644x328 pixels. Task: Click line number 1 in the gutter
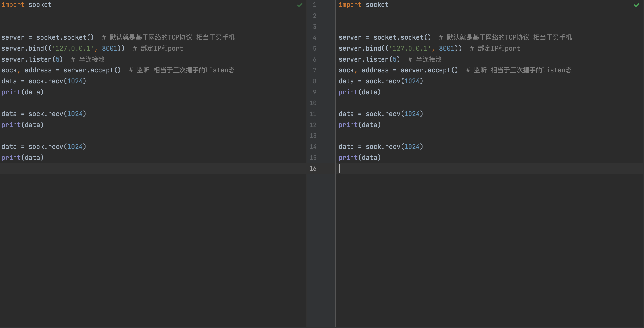pos(314,5)
